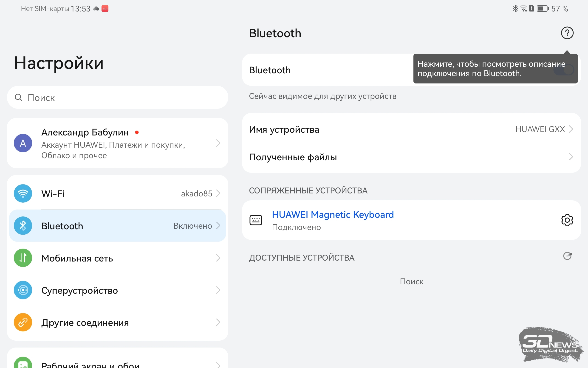The image size is (588, 368).
Task: Click the Wi-Fi settings icon
Action: coord(23,194)
